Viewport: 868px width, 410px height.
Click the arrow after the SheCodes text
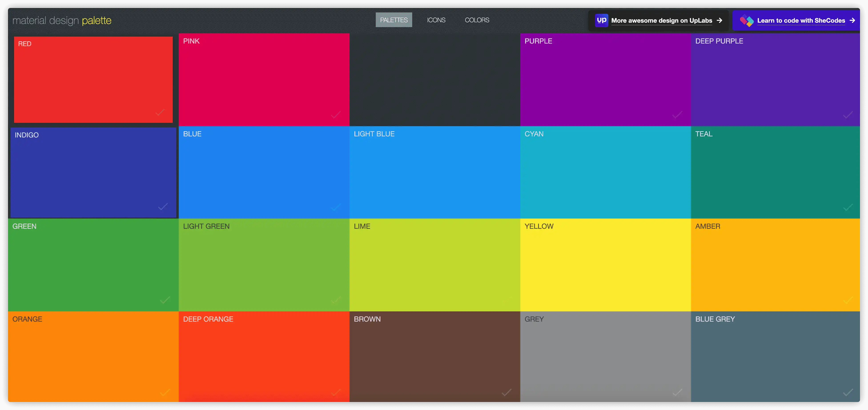(852, 20)
